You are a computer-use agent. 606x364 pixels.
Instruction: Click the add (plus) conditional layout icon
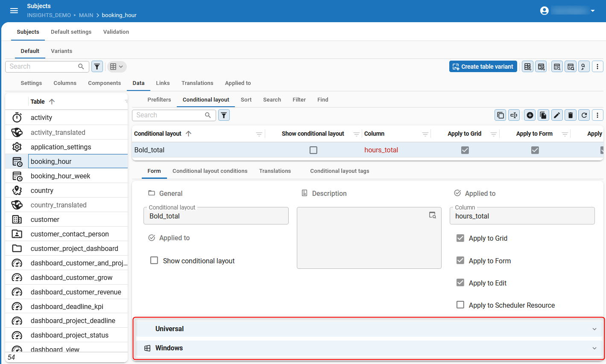pyautogui.click(x=530, y=115)
